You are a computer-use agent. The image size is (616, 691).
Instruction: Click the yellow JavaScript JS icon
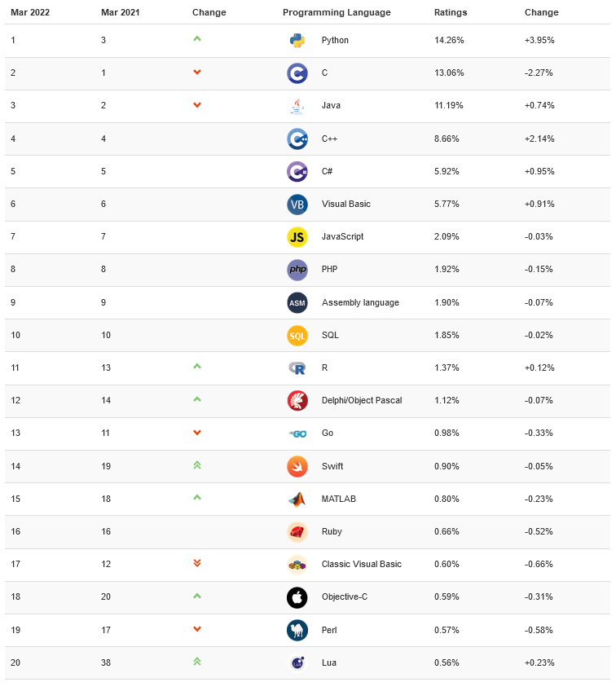[x=297, y=237]
